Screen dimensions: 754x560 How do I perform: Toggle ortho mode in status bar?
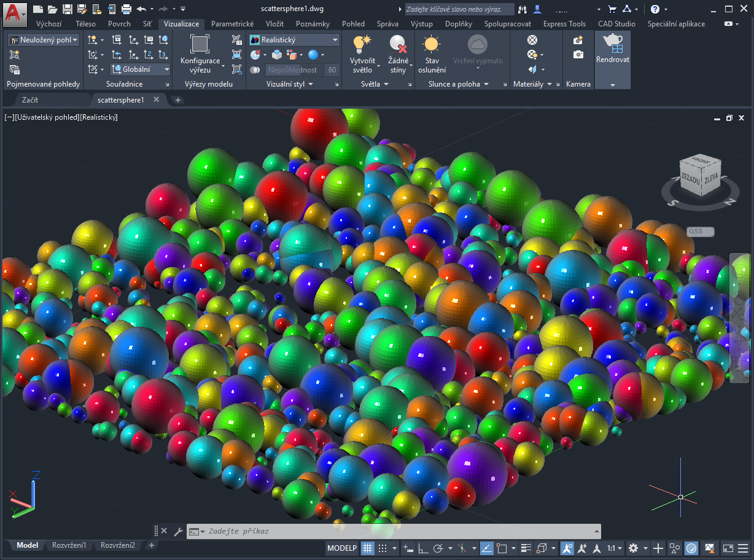pyautogui.click(x=423, y=548)
